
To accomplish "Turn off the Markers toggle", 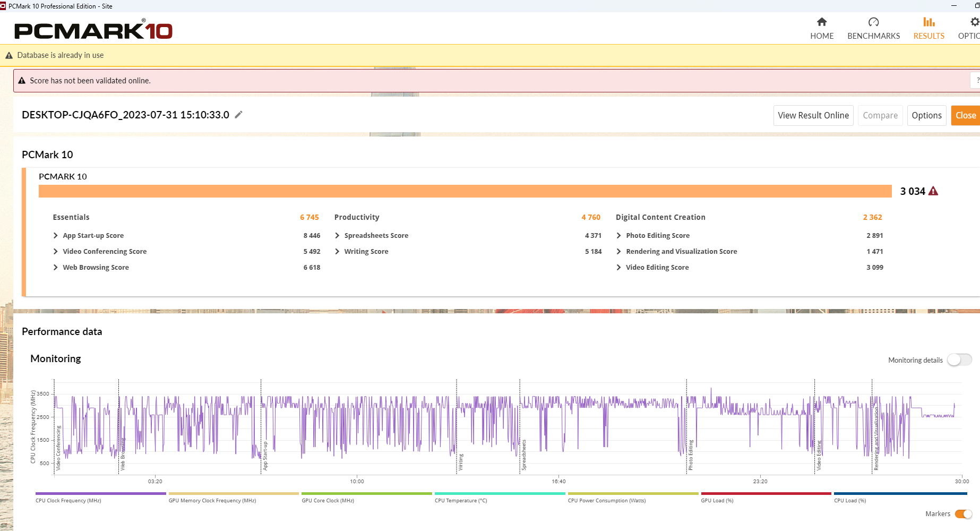I will tap(963, 513).
